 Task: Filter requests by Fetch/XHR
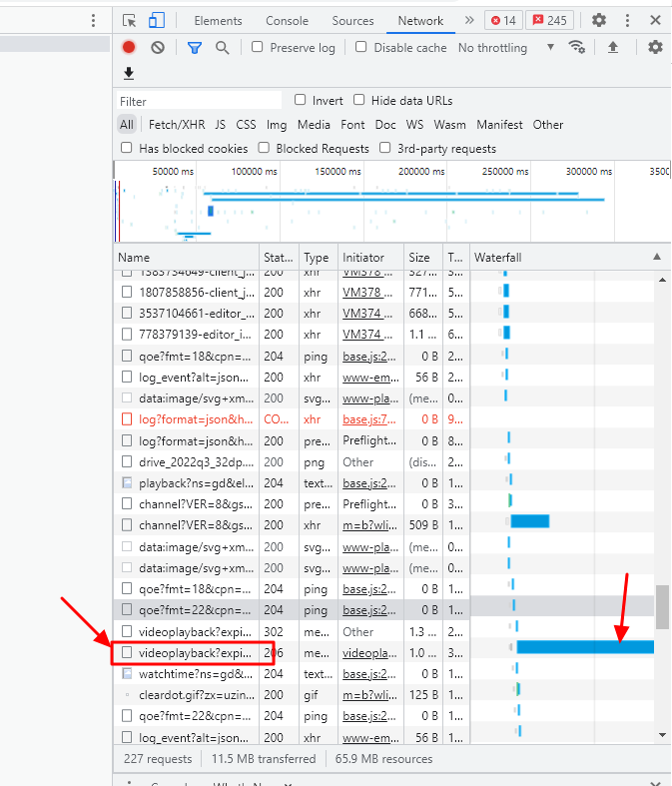(177, 124)
